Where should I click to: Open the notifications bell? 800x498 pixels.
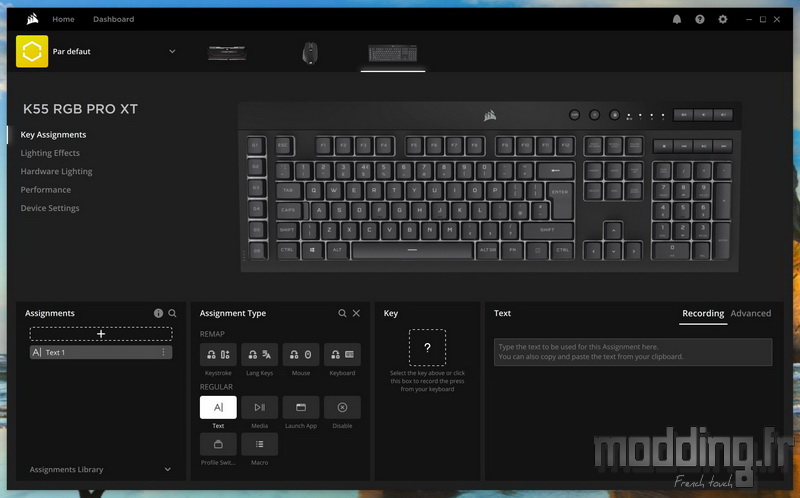(677, 19)
